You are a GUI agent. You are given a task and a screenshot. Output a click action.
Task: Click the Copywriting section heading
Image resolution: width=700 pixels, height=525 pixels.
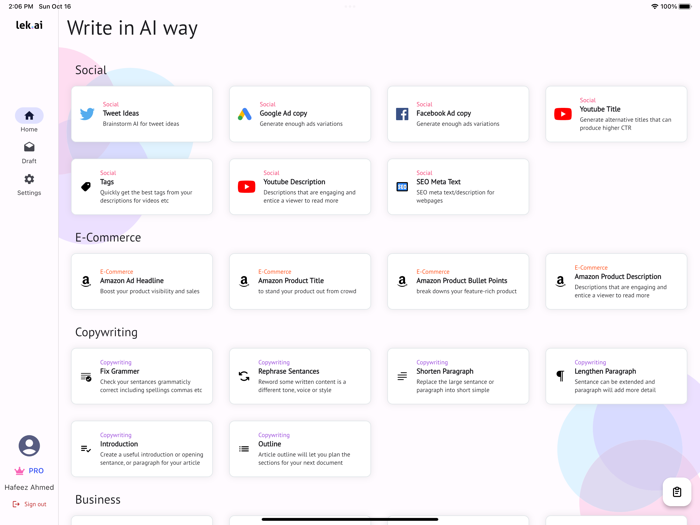pyautogui.click(x=106, y=332)
